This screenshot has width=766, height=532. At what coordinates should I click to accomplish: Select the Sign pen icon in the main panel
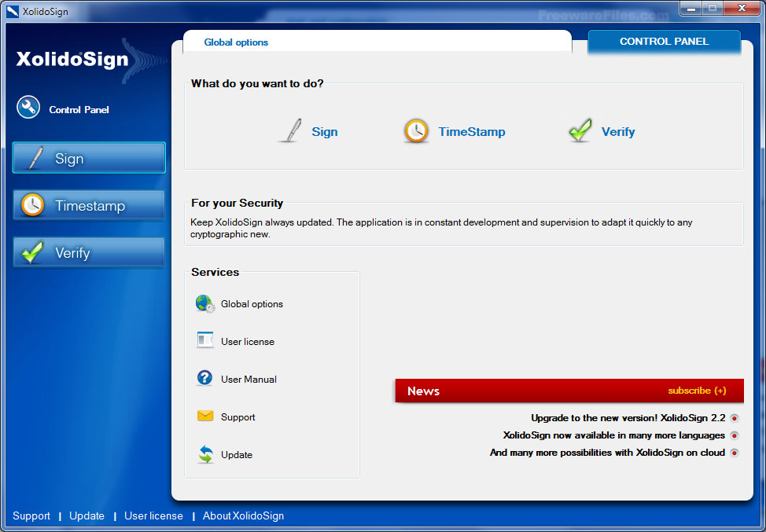pyautogui.click(x=291, y=130)
